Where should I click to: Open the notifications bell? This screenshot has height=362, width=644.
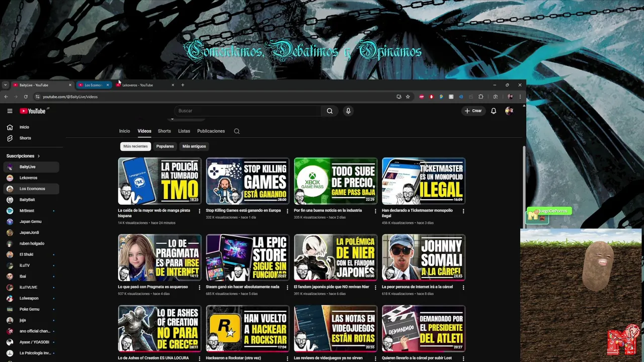click(494, 111)
